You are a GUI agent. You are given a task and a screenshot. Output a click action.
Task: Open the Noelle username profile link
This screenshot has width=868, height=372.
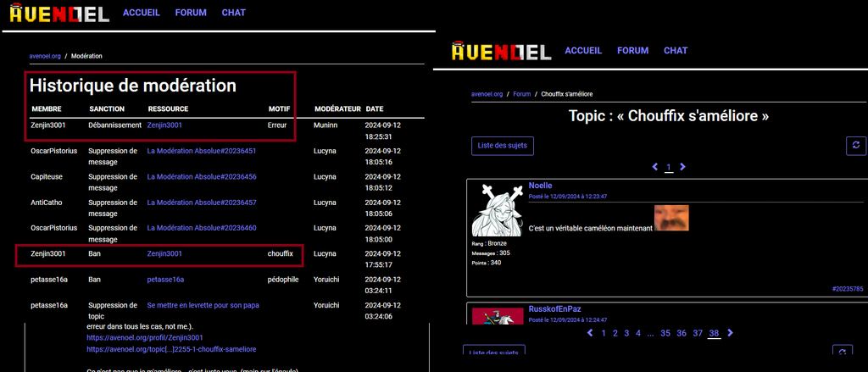pyautogui.click(x=540, y=185)
